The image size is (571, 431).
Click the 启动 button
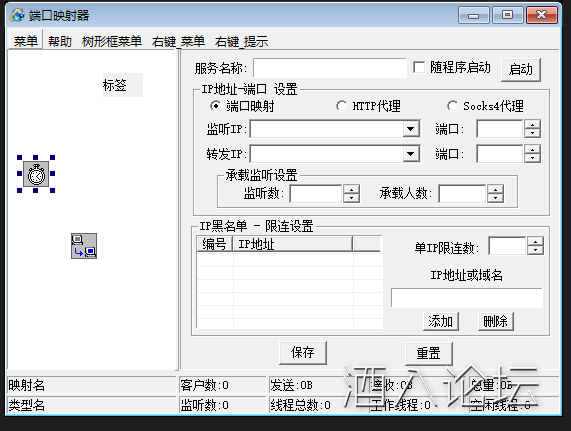coord(521,69)
